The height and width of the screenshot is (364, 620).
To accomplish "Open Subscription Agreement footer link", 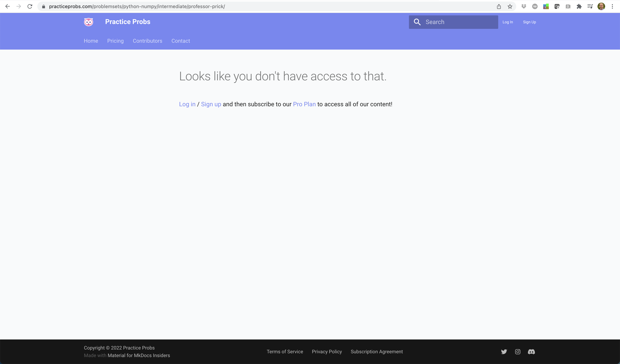I will coord(377,352).
